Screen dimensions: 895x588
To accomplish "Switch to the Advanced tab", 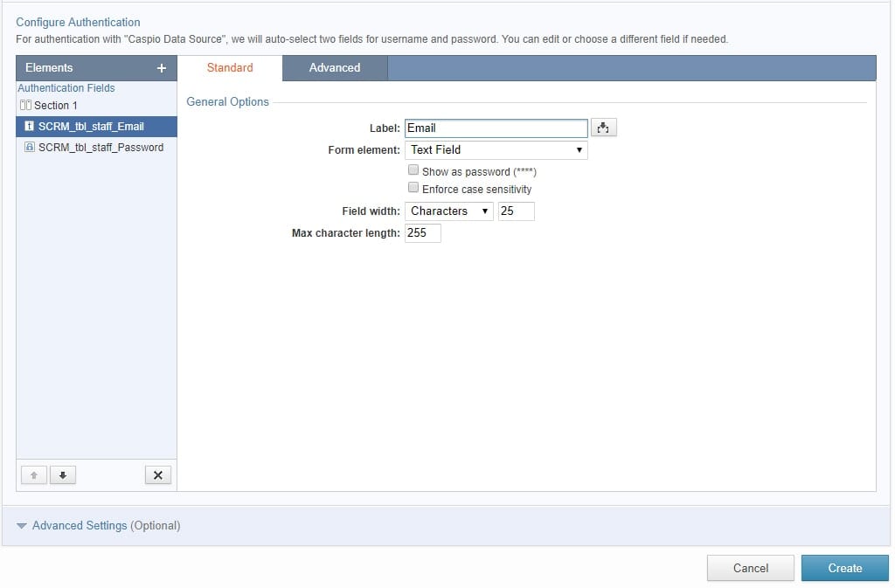I will tap(334, 67).
